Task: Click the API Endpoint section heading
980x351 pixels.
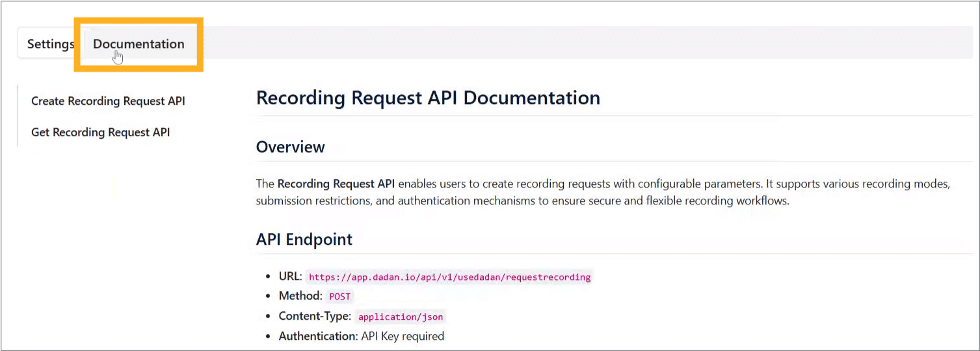Action: pos(304,239)
